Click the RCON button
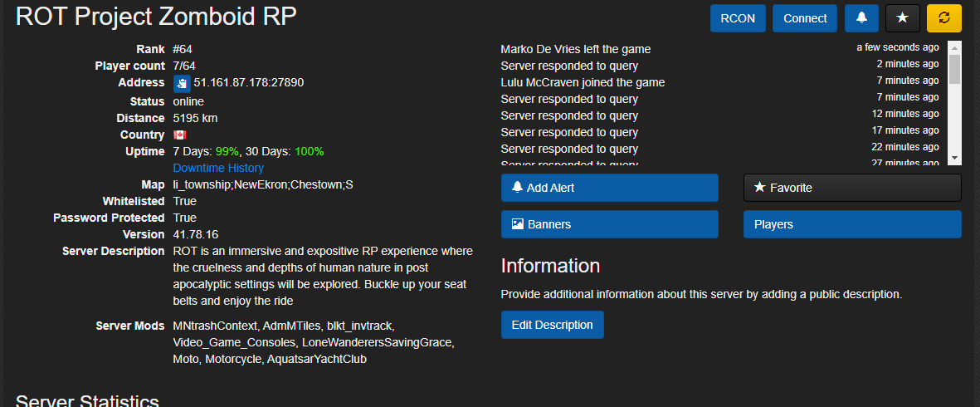 (x=738, y=18)
